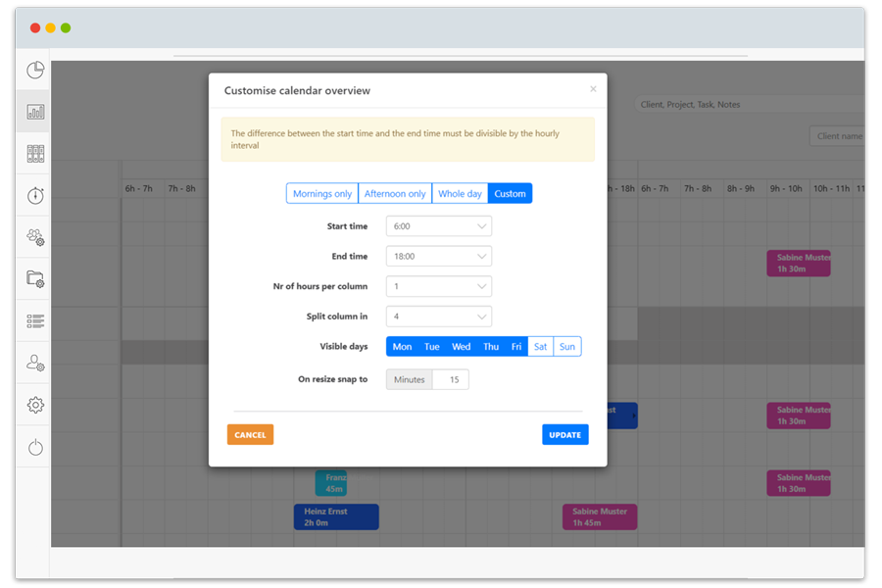The image size is (882, 588).
Task: Open the archive books icon in sidebar
Action: 34,152
